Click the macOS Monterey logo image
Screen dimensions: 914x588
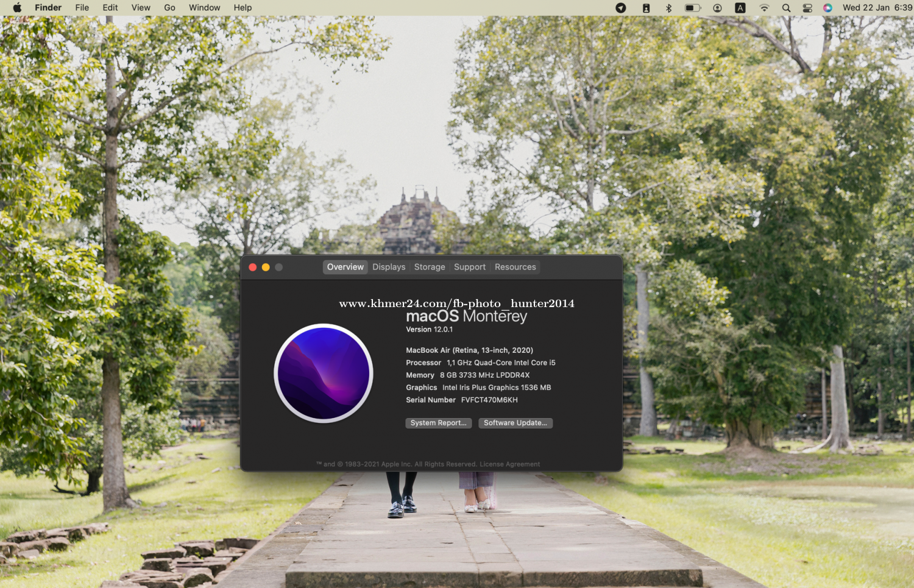coord(324,373)
